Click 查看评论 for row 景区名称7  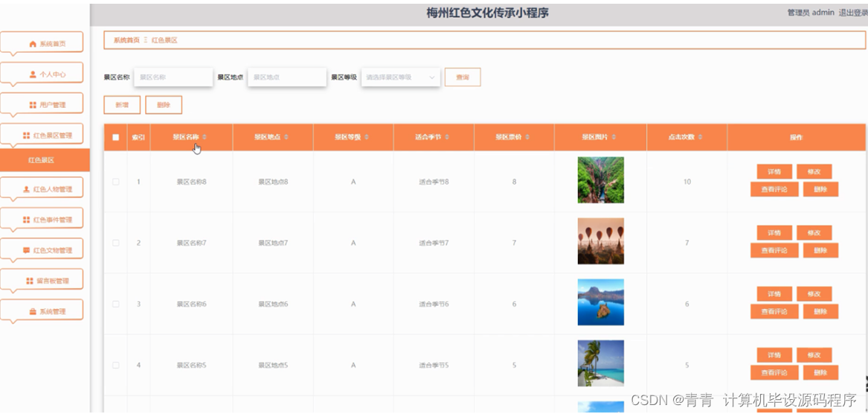pyautogui.click(x=774, y=250)
